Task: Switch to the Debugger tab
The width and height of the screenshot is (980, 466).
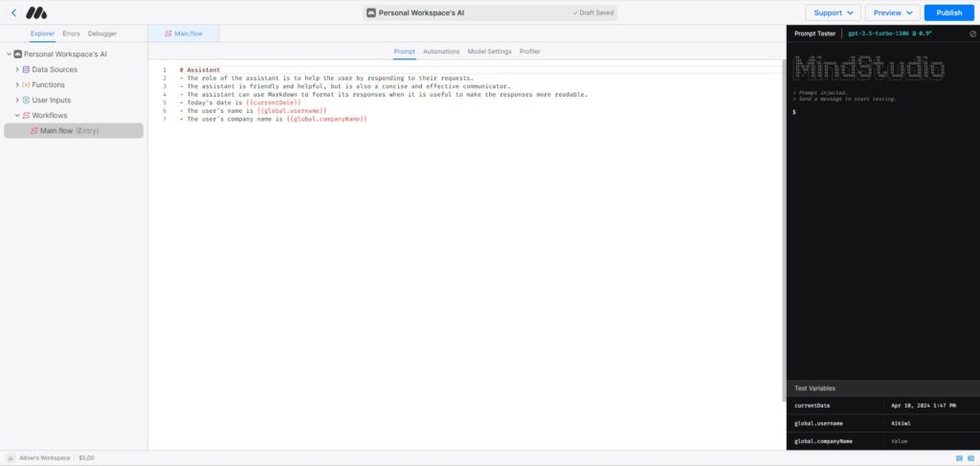Action: pos(102,33)
